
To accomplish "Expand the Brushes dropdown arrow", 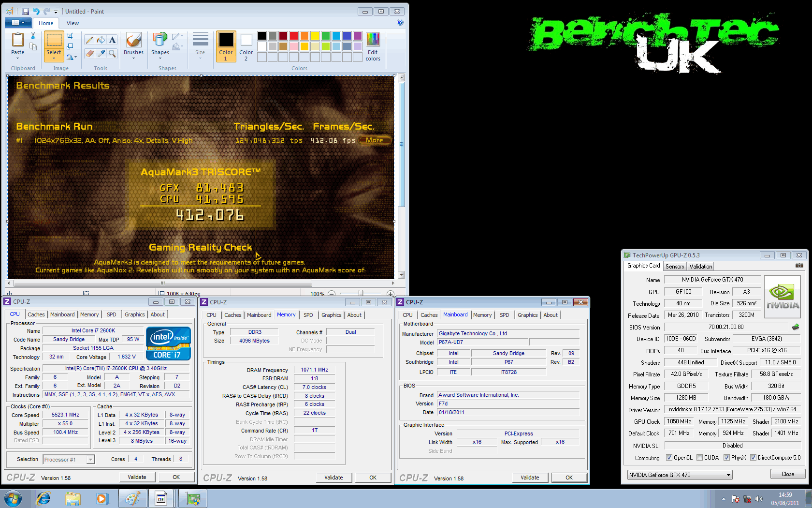I will [x=133, y=58].
